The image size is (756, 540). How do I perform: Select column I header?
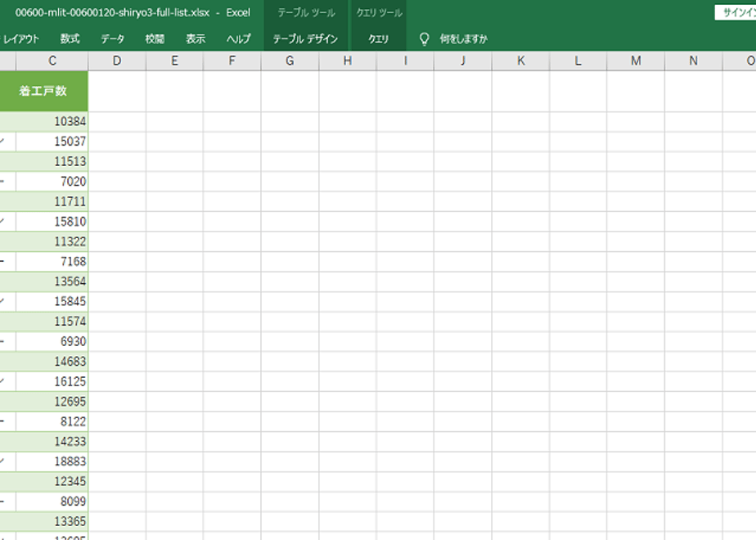(405, 61)
